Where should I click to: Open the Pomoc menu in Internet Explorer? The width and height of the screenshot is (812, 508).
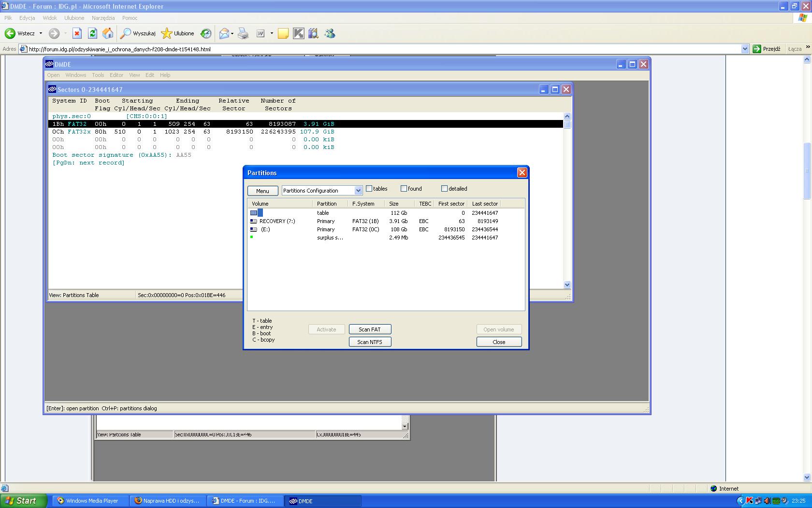130,18
